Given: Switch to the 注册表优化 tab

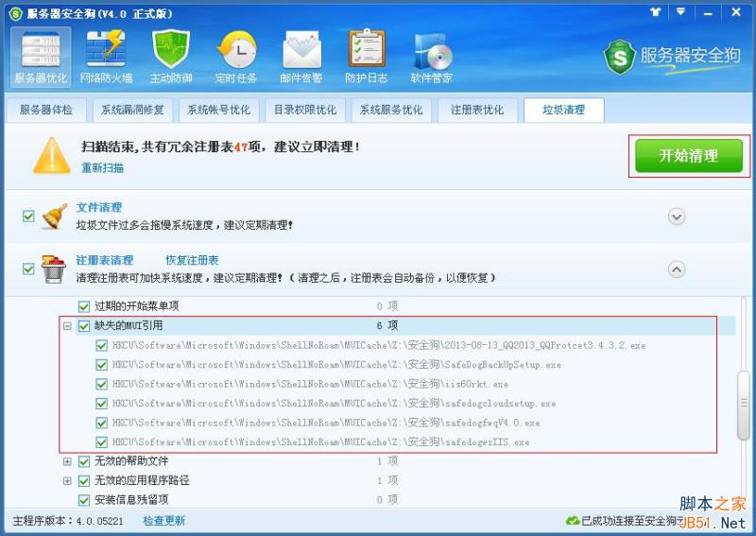Looking at the screenshot, I should (477, 110).
